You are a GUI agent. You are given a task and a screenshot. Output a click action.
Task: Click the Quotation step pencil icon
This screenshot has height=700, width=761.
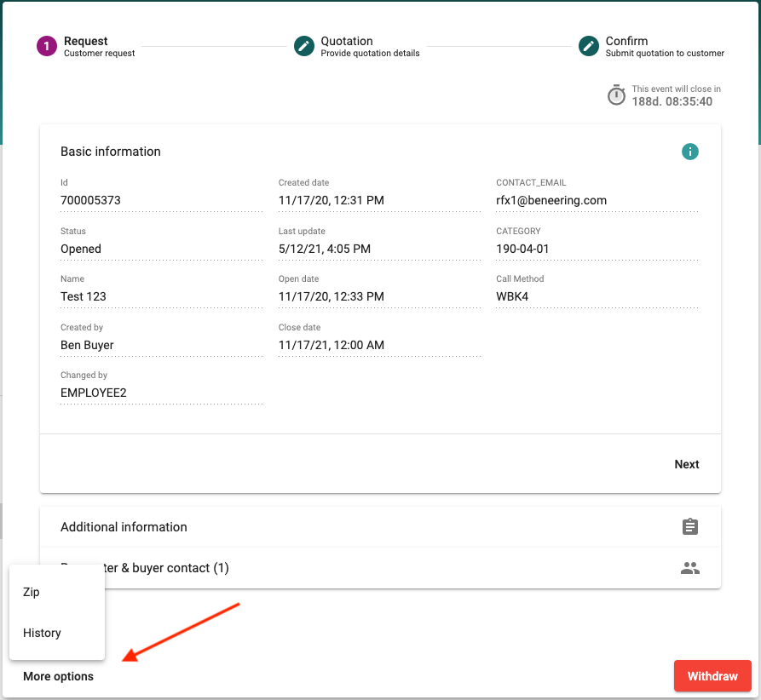[x=304, y=46]
